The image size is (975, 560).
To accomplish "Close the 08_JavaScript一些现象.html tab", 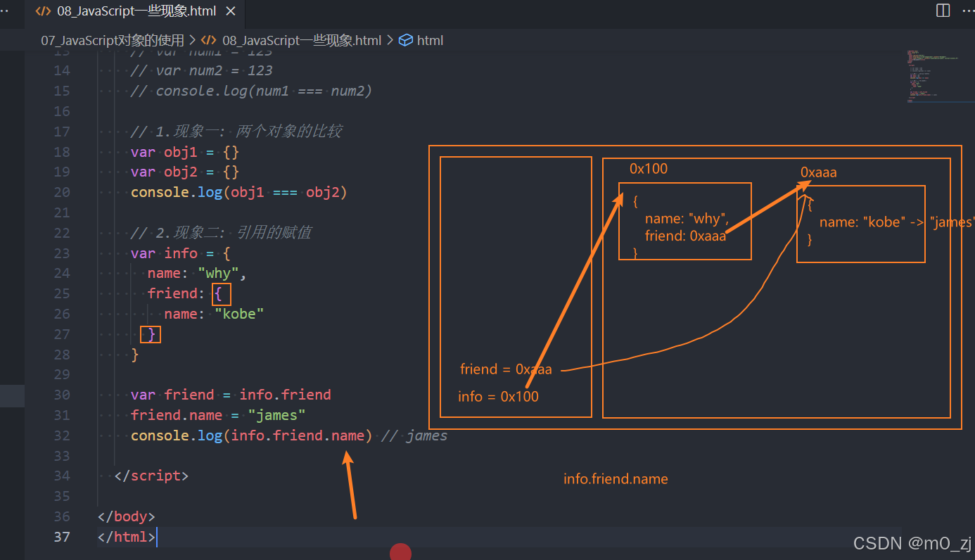I will pyautogui.click(x=230, y=11).
